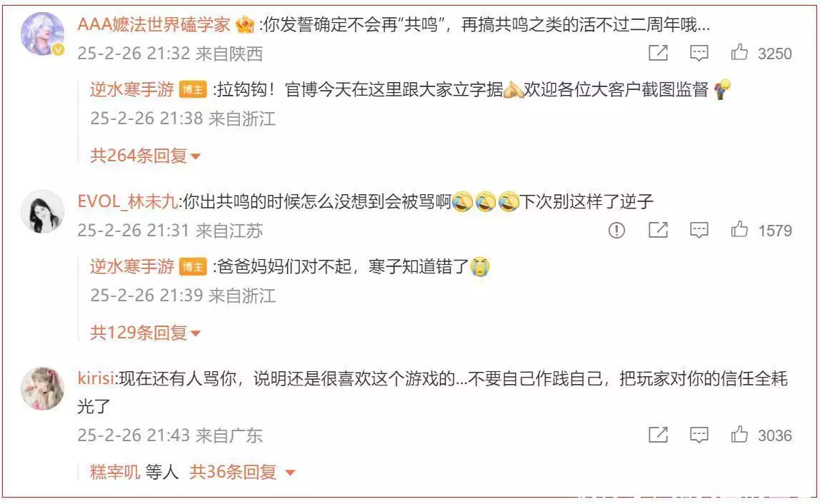820x504 pixels.
Task: Click the EVOL_林未九 avatar picture
Action: tap(42, 212)
